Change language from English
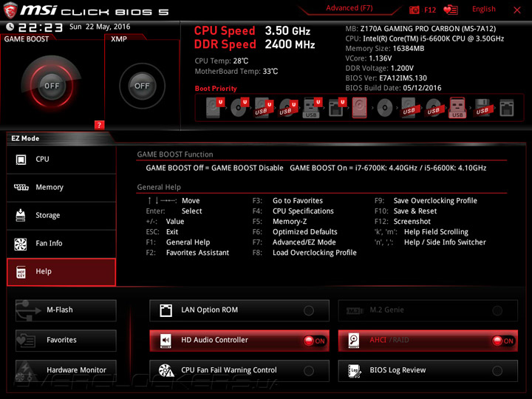532x399 pixels. click(484, 9)
